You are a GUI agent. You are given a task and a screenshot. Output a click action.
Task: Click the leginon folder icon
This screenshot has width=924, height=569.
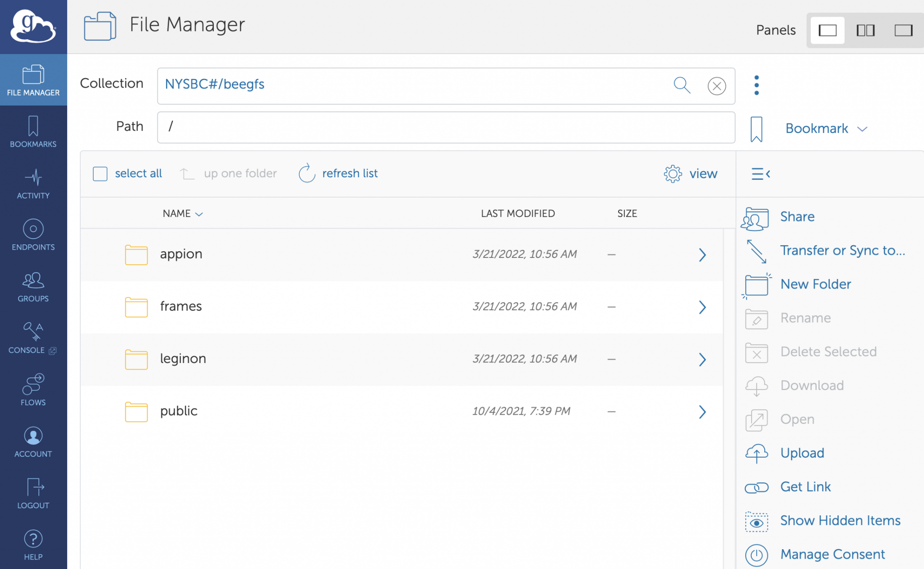(x=136, y=359)
